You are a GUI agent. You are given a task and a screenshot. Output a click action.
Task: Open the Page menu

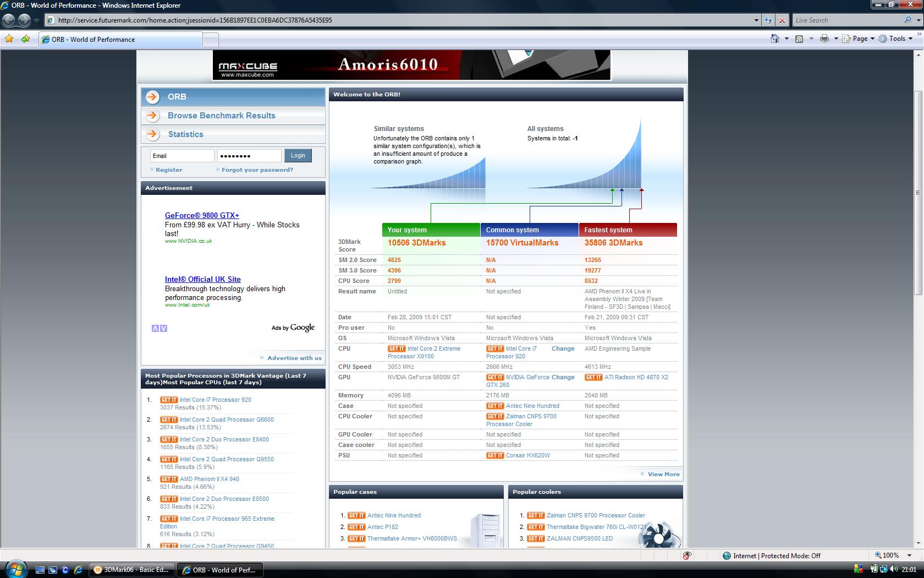[859, 39]
